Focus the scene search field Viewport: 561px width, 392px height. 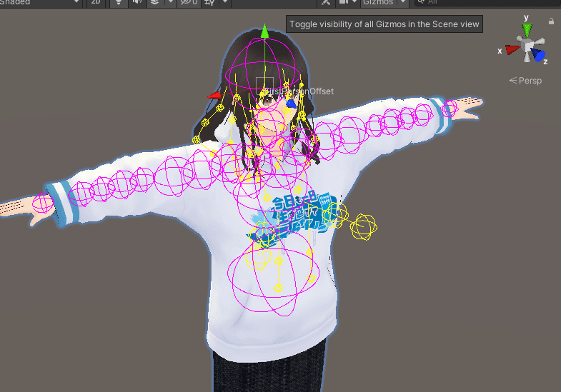(x=487, y=2)
